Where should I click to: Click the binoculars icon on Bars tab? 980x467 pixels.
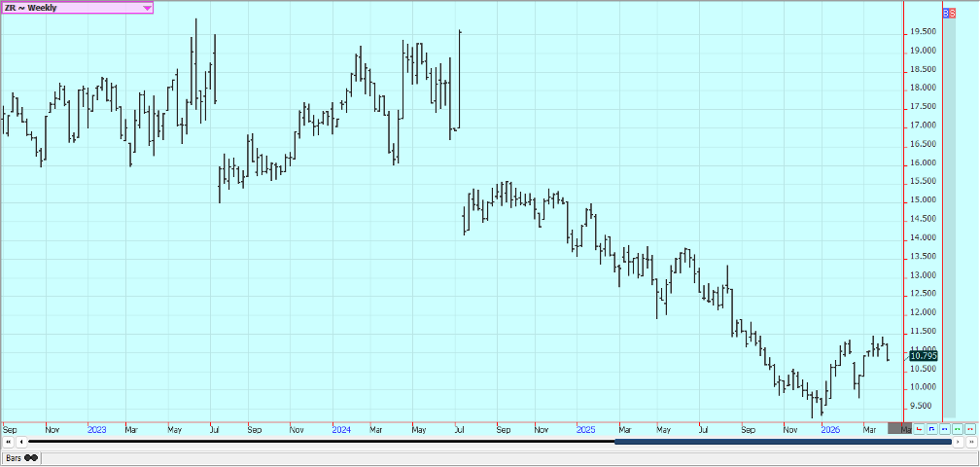click(x=31, y=456)
